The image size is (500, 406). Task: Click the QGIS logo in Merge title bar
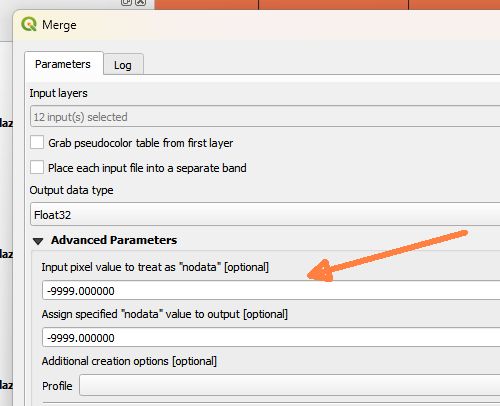coord(29,24)
